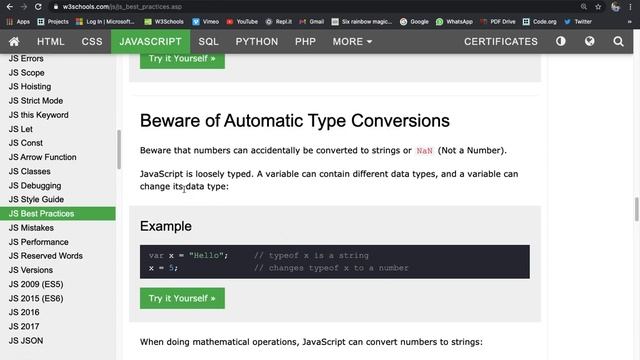Image resolution: width=640 pixels, height=360 pixels.
Task: Open the browser zoom magnifier icon
Action: click(x=584, y=7)
